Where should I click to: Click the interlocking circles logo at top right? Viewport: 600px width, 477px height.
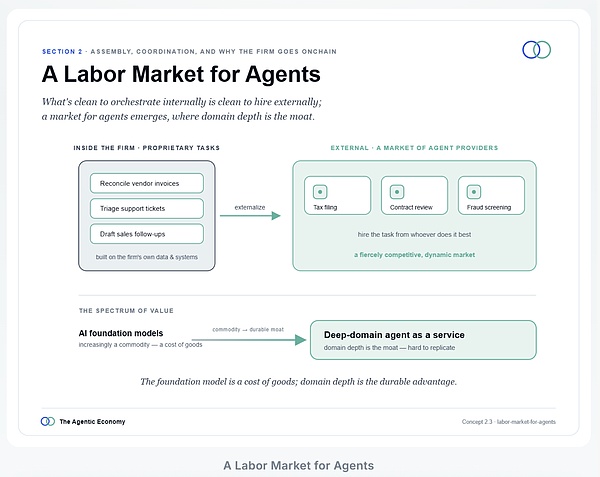coord(536,50)
